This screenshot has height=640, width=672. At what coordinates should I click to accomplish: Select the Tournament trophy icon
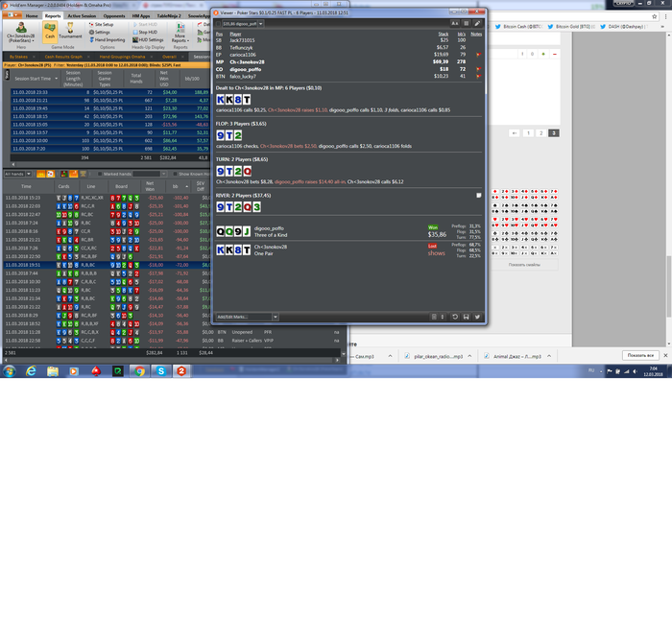(x=70, y=31)
